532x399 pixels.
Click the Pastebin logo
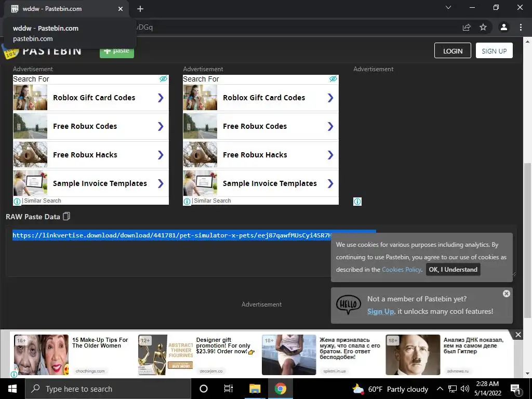point(43,51)
